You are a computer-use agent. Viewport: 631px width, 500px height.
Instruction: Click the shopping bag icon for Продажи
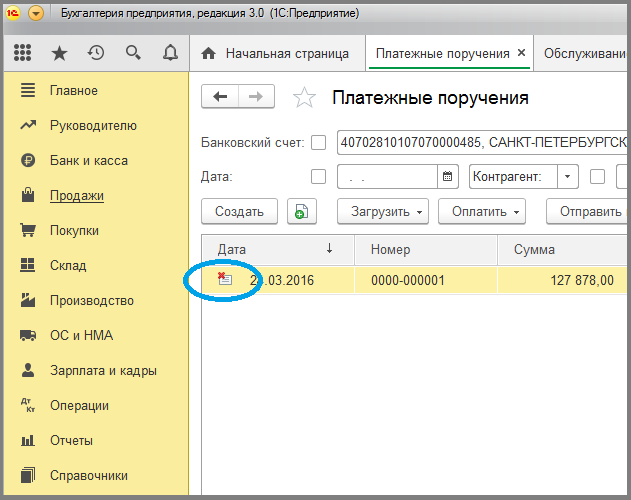28,195
